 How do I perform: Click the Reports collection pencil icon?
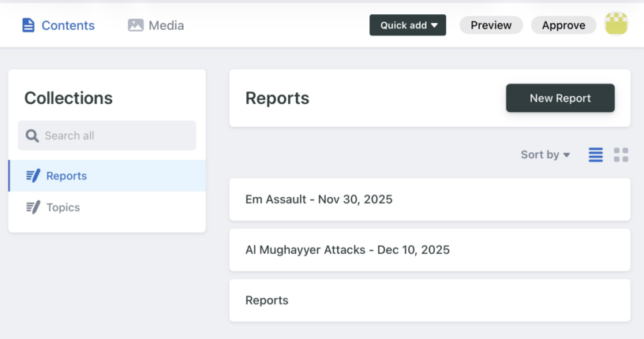click(33, 176)
